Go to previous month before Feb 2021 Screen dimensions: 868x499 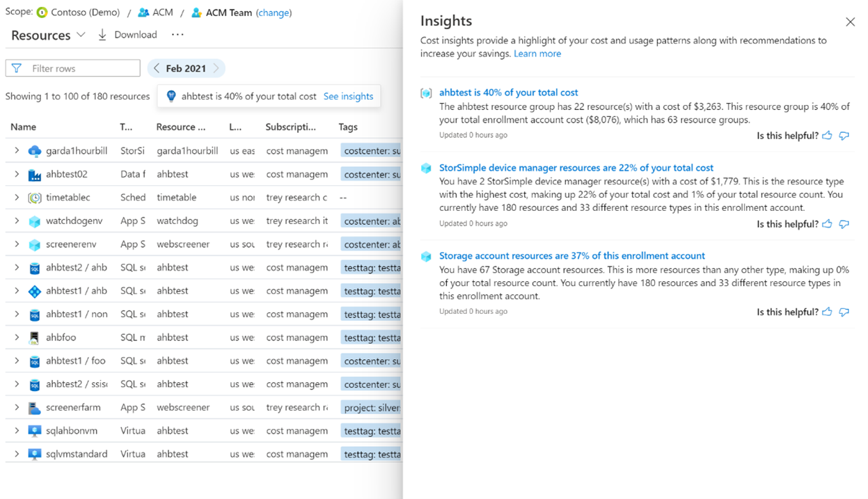[x=157, y=68]
